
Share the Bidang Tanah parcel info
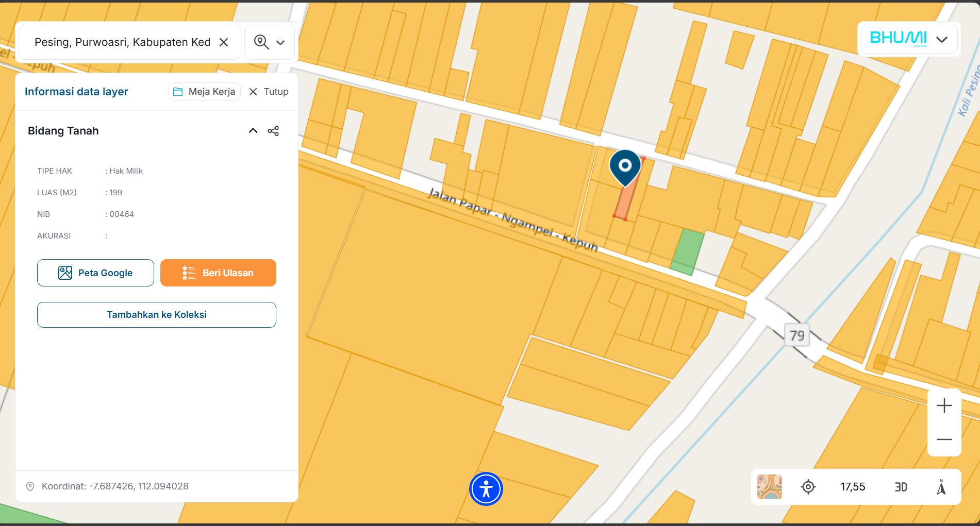pyautogui.click(x=273, y=131)
